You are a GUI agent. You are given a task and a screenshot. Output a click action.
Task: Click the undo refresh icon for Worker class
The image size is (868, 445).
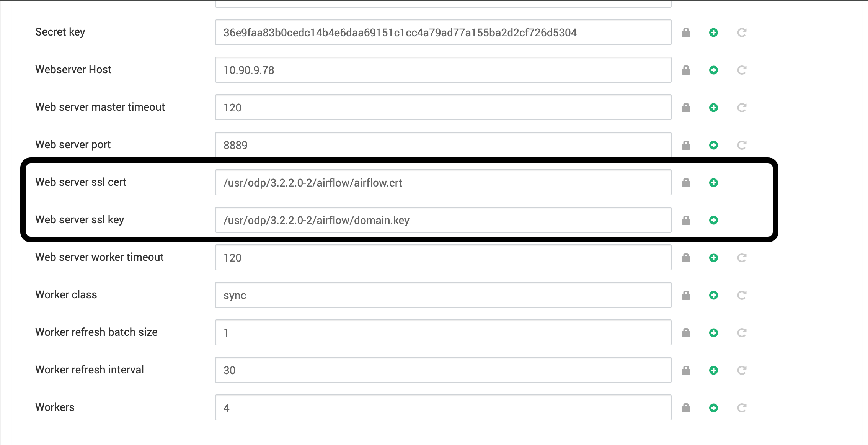point(742,295)
